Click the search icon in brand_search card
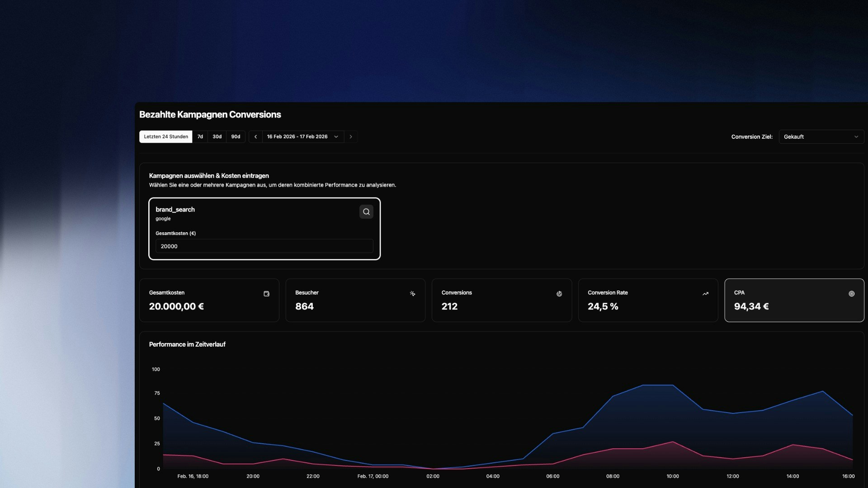The width and height of the screenshot is (868, 488). (x=366, y=211)
